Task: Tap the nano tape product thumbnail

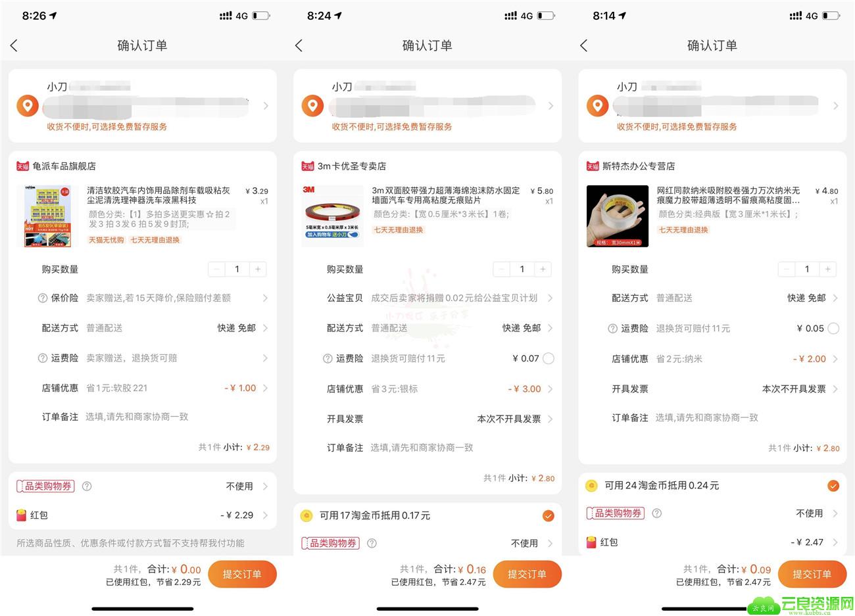Action: pyautogui.click(x=618, y=216)
